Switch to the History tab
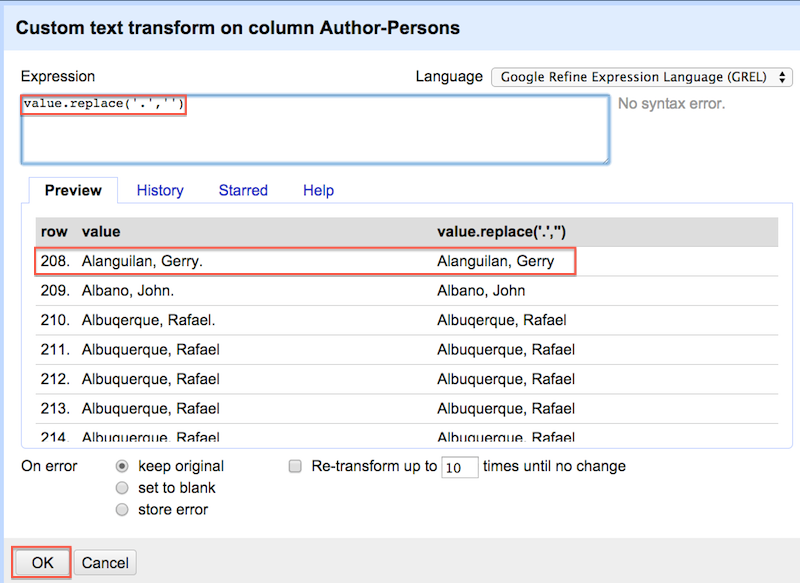The height and width of the screenshot is (583, 800). click(x=160, y=190)
